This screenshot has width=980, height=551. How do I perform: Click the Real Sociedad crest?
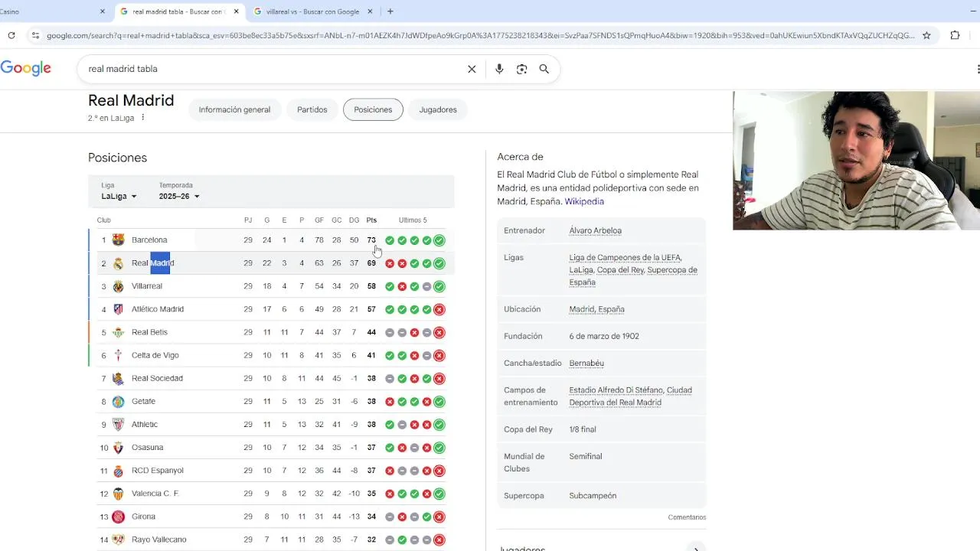[118, 378]
